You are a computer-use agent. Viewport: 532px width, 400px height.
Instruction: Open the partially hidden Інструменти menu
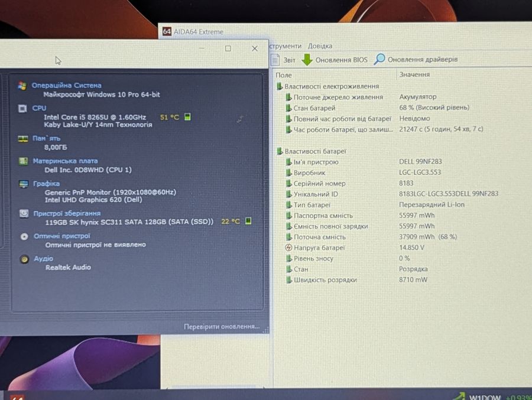(x=286, y=46)
